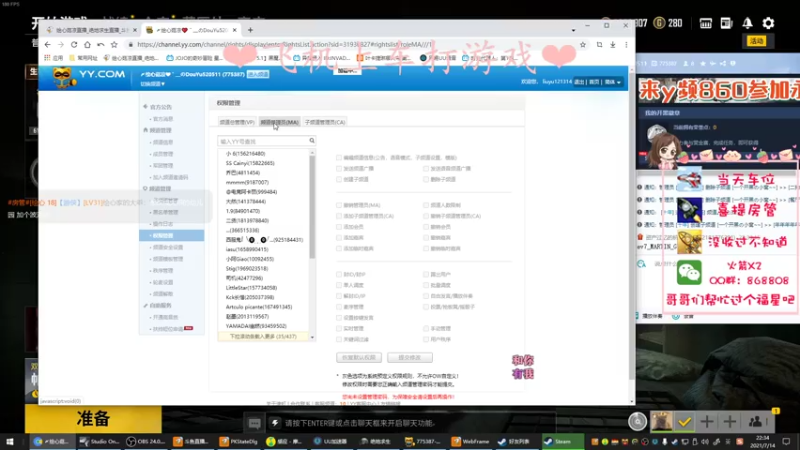Open PKStateDlg from the taskbar
Image resolution: width=800 pixels, height=450 pixels.
point(239,441)
